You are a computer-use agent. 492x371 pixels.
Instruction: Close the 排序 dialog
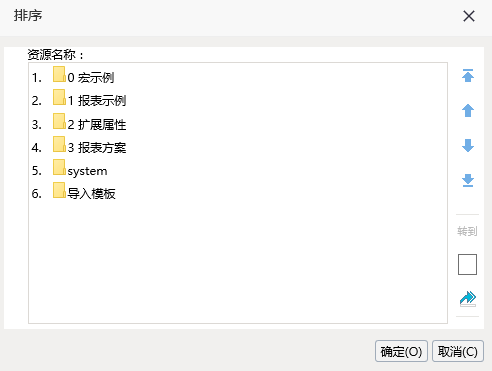469,16
